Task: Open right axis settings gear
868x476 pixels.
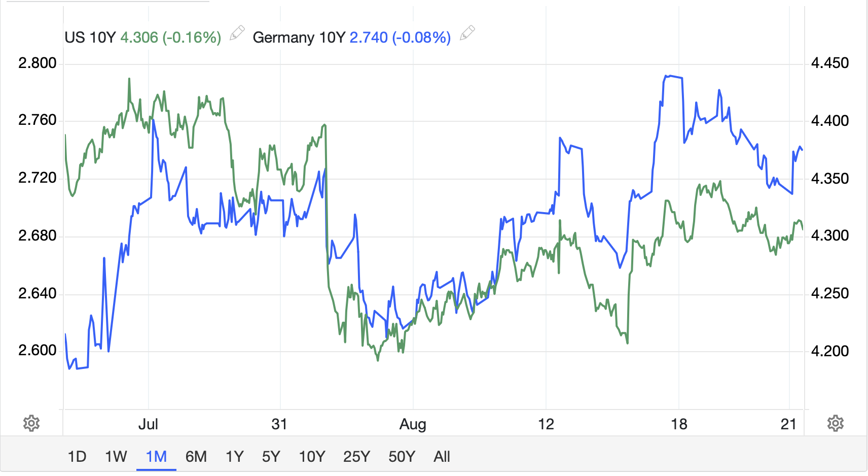Action: click(836, 423)
